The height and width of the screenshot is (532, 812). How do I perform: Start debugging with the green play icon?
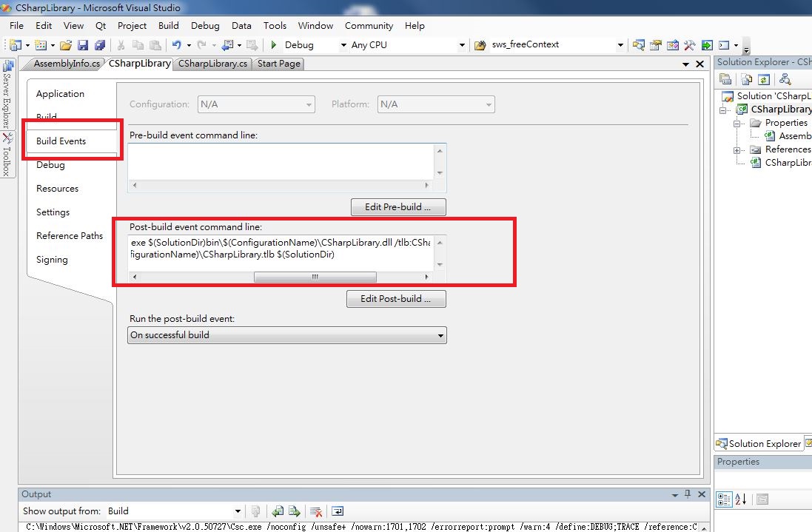(x=273, y=45)
